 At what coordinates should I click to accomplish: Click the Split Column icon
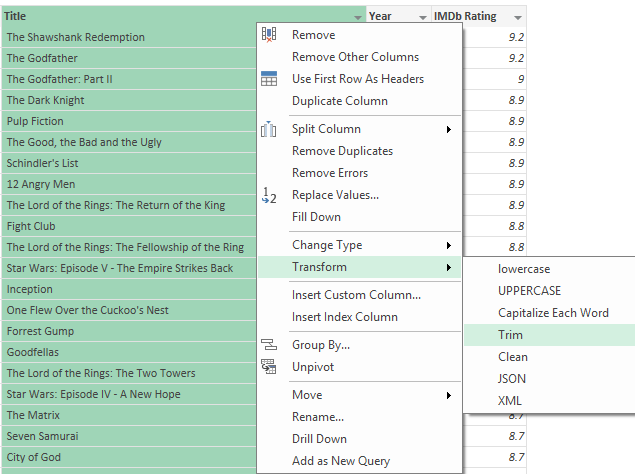(269, 129)
